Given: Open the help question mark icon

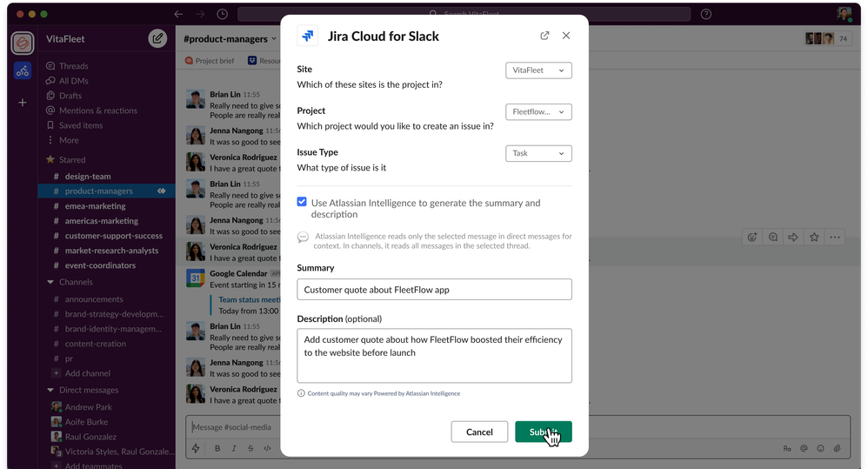Looking at the screenshot, I should pyautogui.click(x=706, y=14).
